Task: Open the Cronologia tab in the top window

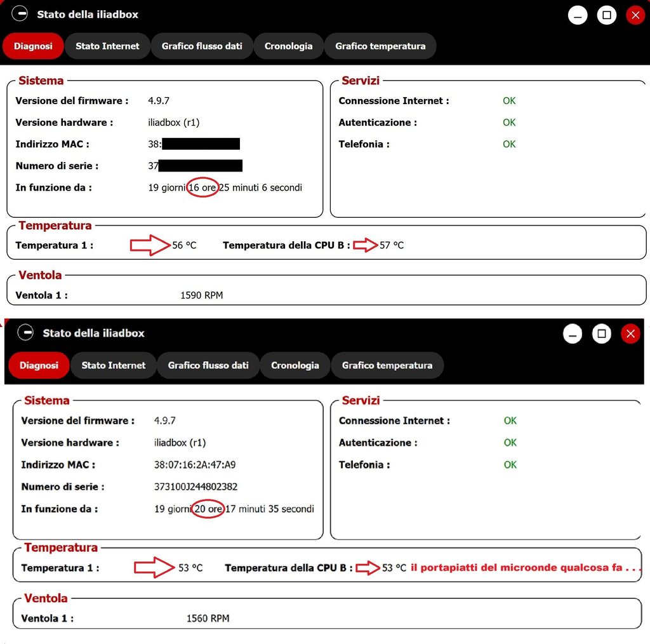Action: point(289,46)
